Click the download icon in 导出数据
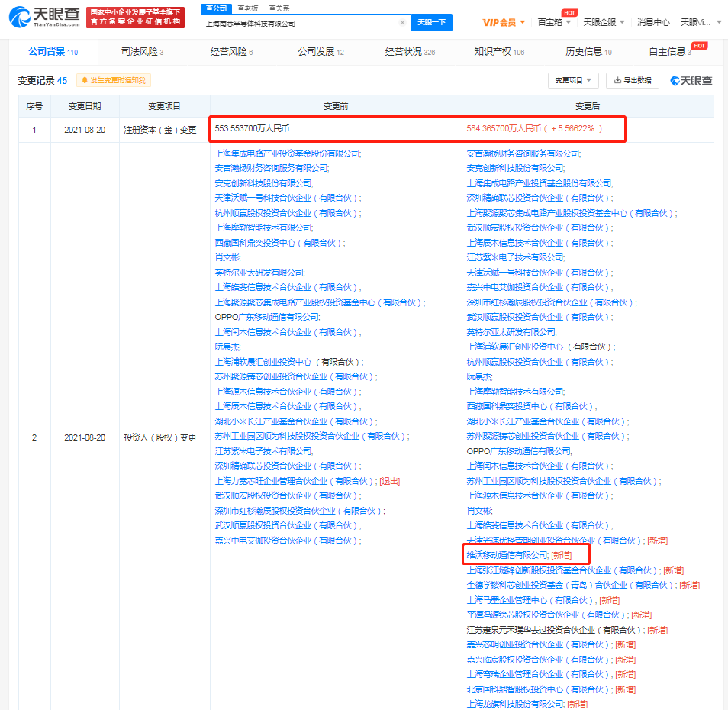 (x=617, y=80)
